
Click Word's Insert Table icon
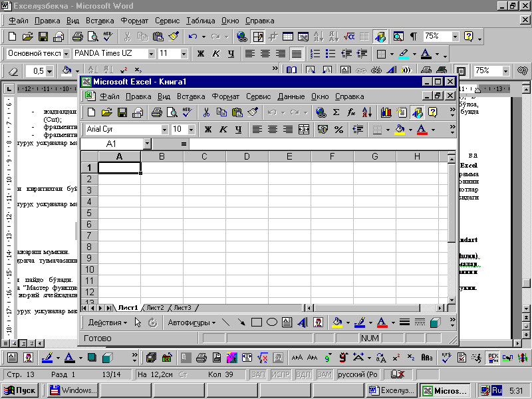coord(288,37)
